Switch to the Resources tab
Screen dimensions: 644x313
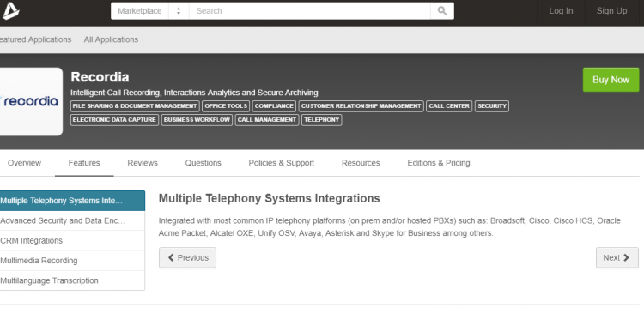tap(361, 163)
